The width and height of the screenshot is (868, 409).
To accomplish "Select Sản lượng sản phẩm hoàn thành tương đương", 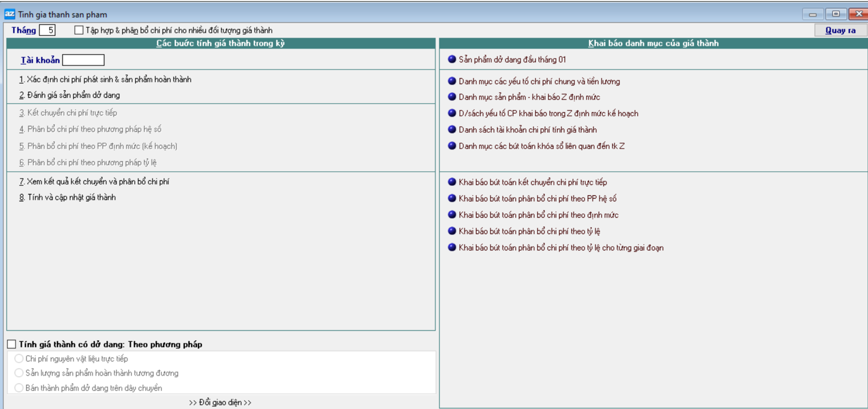I will pyautogui.click(x=19, y=373).
